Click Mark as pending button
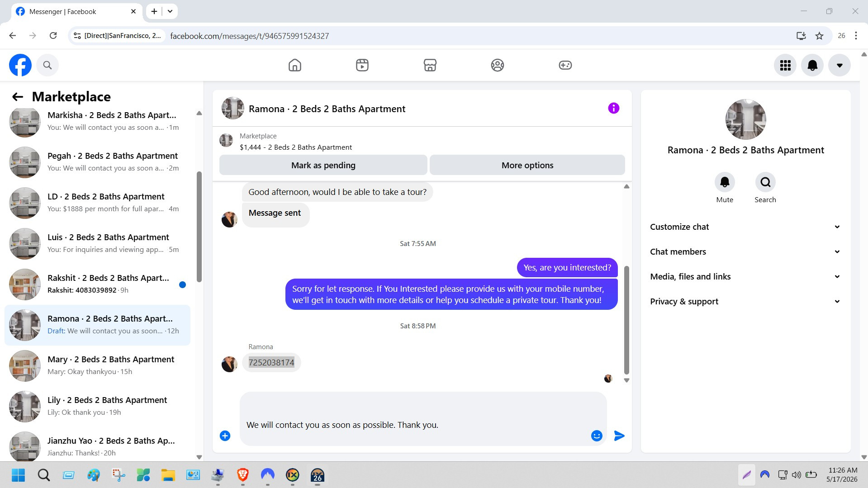This screenshot has width=868, height=488. click(323, 165)
